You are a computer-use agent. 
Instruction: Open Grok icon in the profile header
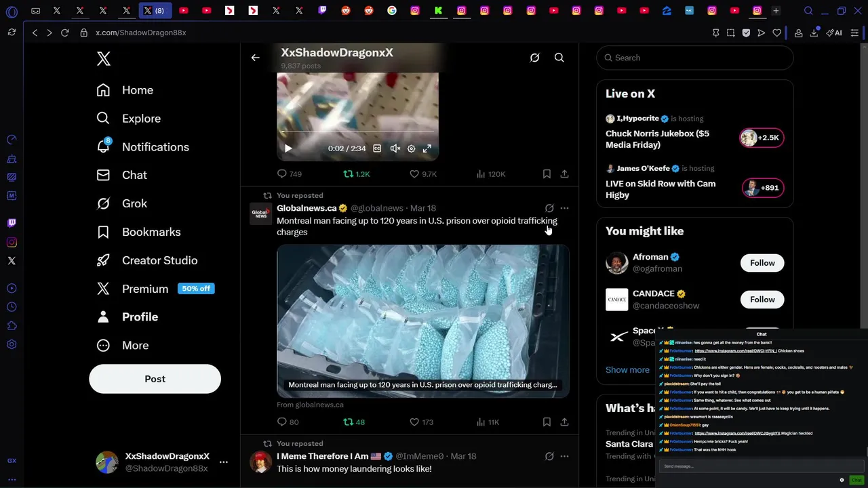tap(535, 58)
